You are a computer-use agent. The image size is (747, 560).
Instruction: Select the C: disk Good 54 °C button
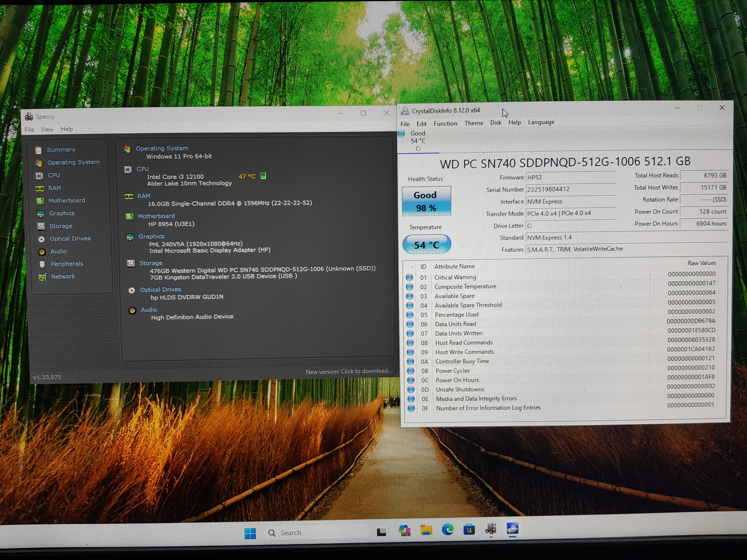(418, 141)
